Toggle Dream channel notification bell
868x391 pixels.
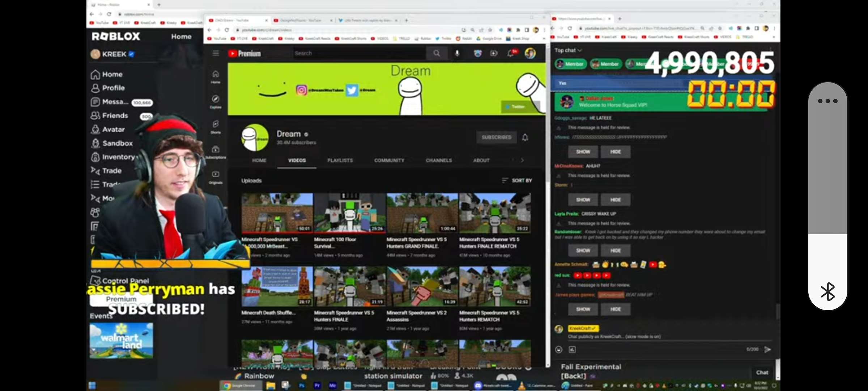525,138
